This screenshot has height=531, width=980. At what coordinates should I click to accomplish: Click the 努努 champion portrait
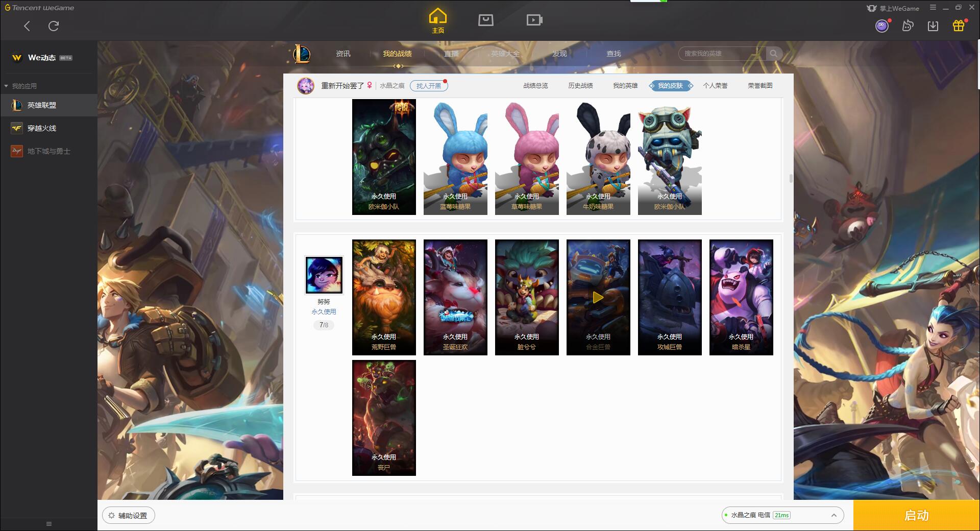(x=324, y=275)
